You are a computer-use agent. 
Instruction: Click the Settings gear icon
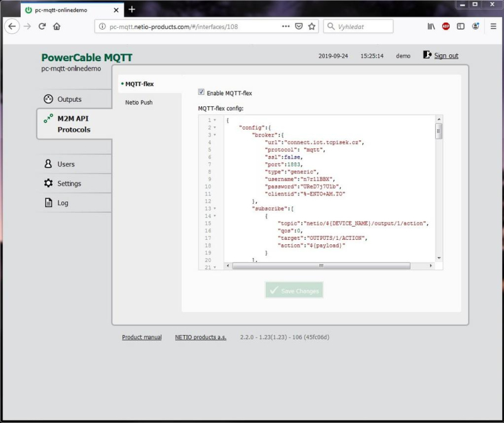pos(49,183)
